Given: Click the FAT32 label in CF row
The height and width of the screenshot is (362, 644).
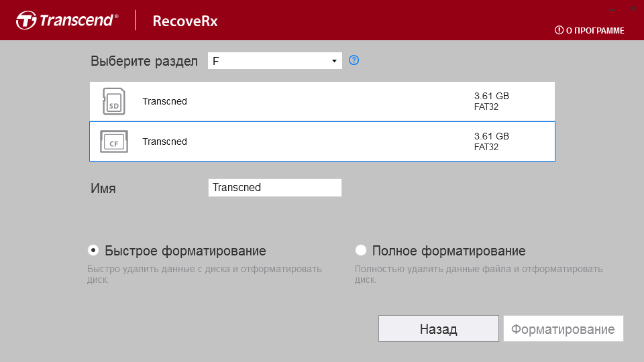Looking at the screenshot, I should 486,147.
